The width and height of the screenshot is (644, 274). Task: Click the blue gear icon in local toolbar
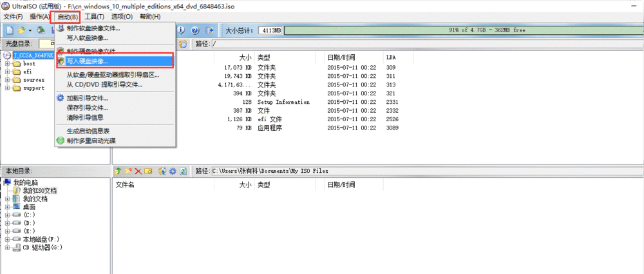pos(173,171)
